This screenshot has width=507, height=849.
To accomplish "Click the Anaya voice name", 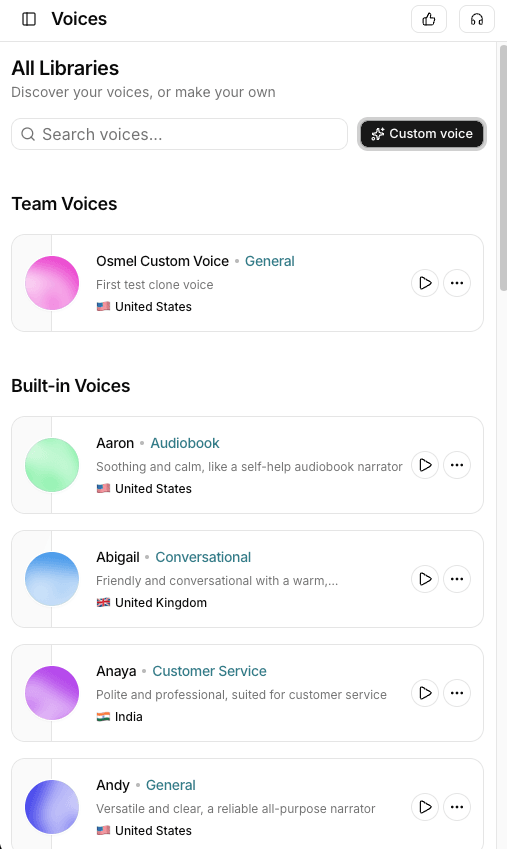I will click(116, 671).
